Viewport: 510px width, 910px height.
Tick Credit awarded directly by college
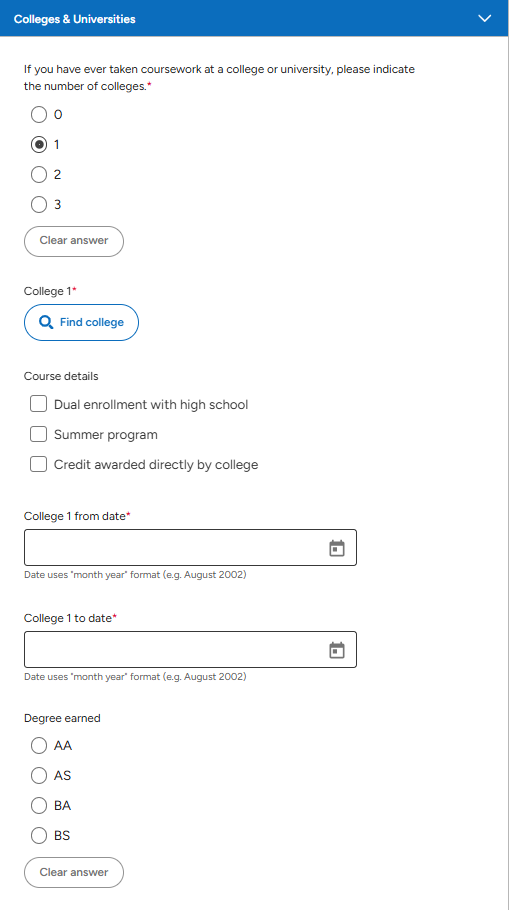pyautogui.click(x=38, y=464)
